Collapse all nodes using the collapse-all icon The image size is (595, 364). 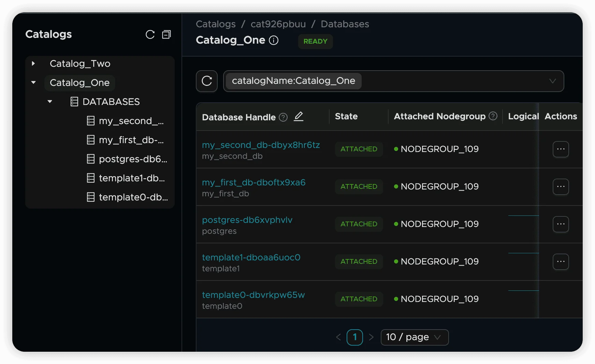[x=166, y=34]
